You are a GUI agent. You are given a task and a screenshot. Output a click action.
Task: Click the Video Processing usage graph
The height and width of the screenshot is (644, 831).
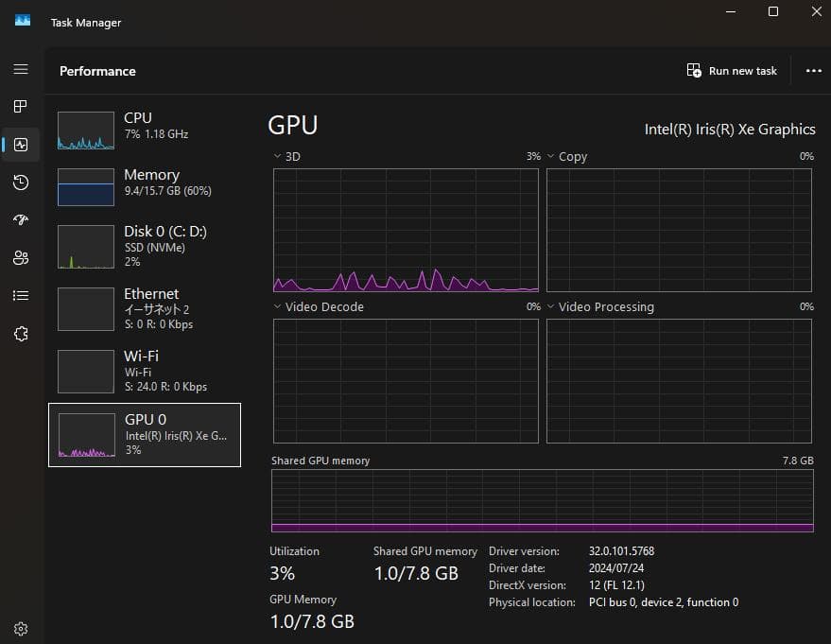pos(679,380)
